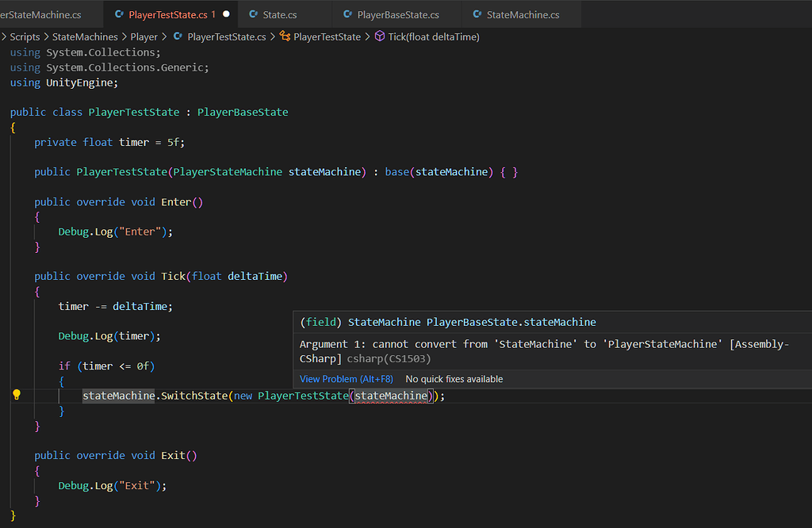Click the C# icon on the PlayerBaseState.cs tab
812x528 pixels.
pos(346,13)
